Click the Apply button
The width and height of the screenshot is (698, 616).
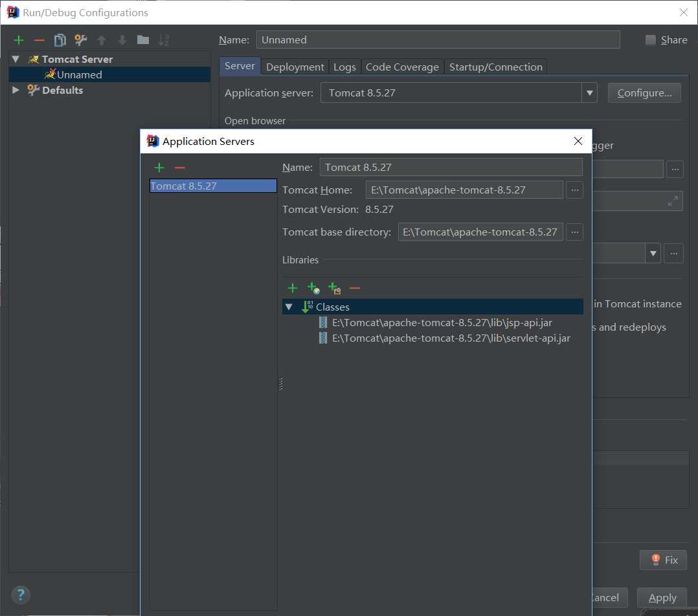click(x=662, y=598)
